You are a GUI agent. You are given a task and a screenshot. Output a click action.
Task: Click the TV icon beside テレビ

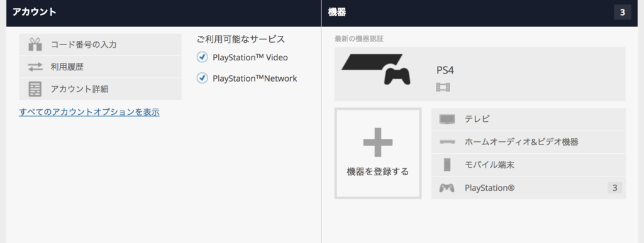pyautogui.click(x=447, y=119)
